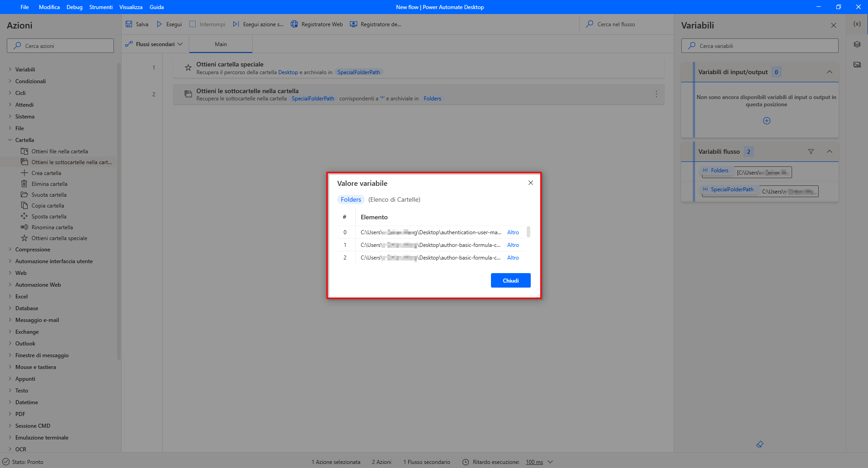Click Altro link for row 1
The image size is (868, 468).
coord(513,245)
